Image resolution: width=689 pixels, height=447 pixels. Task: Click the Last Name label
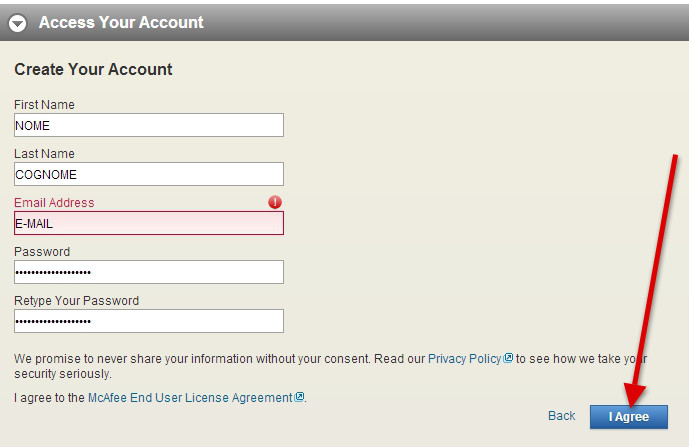tap(44, 154)
